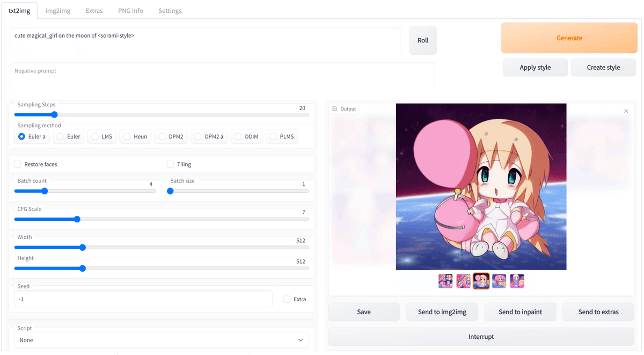Viewport: 644px width, 355px height.
Task: Close the output image preview
Action: click(626, 111)
